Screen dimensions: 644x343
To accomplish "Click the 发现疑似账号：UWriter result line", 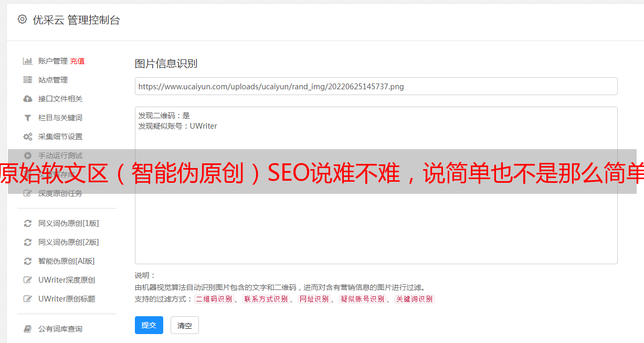I will tap(178, 126).
